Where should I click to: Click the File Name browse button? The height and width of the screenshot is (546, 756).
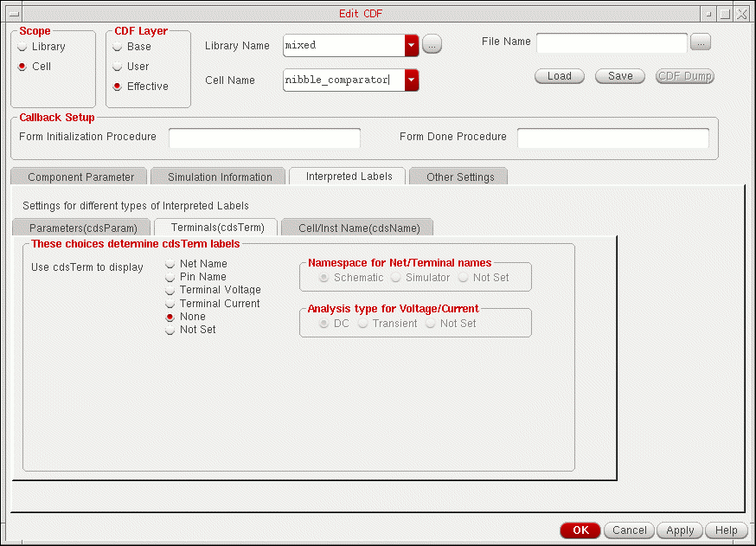tap(702, 42)
